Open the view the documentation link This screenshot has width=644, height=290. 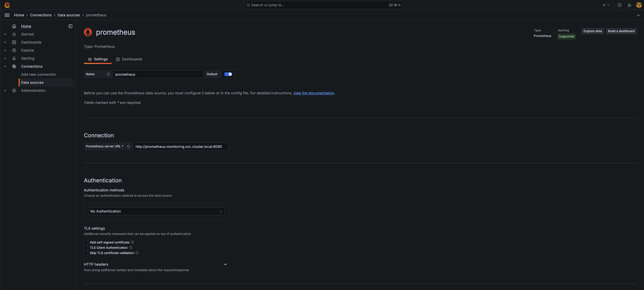click(x=313, y=93)
